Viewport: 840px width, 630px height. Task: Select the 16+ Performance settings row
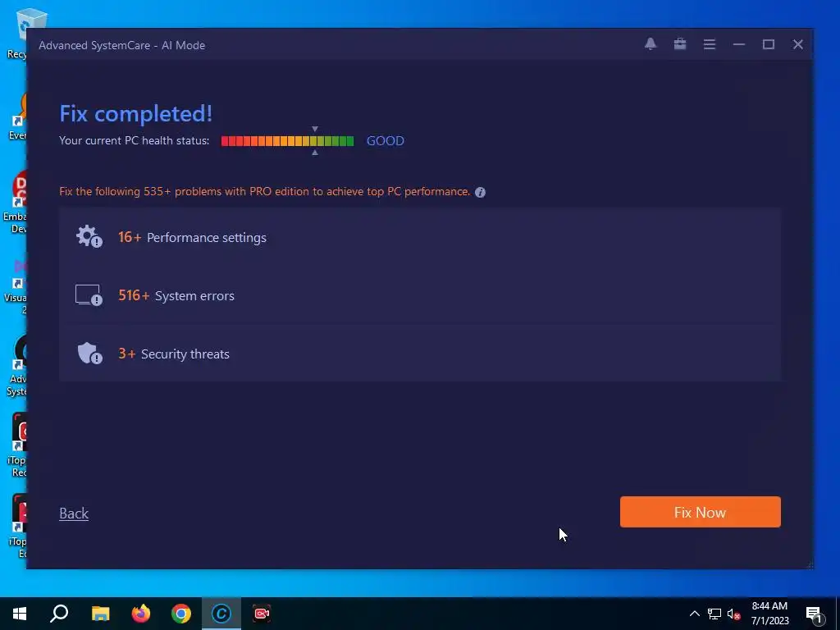(x=420, y=237)
